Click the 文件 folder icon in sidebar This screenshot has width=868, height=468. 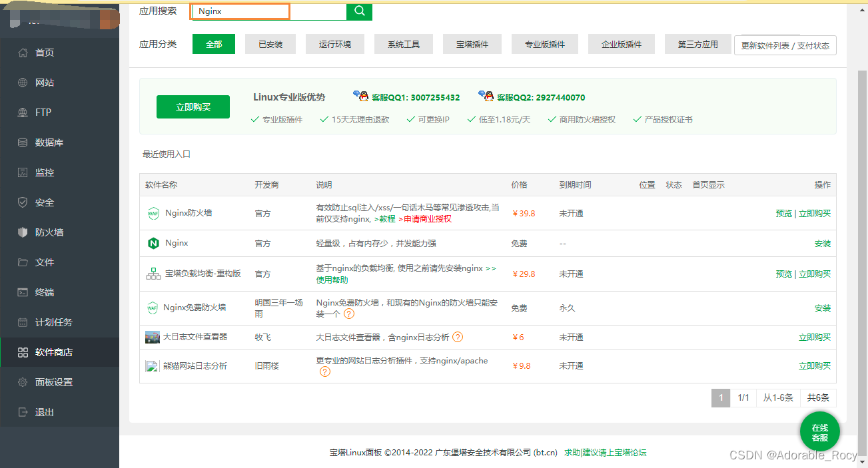pos(23,262)
